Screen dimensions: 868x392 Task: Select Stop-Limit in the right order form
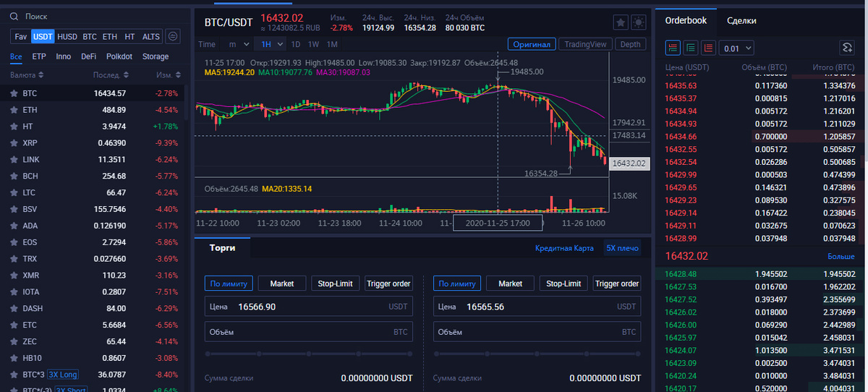tap(563, 284)
